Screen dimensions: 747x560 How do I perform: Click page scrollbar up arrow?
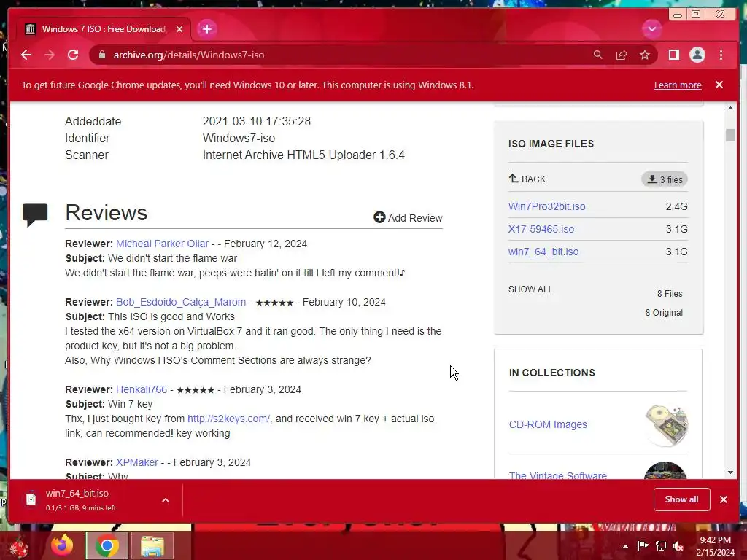coord(730,108)
